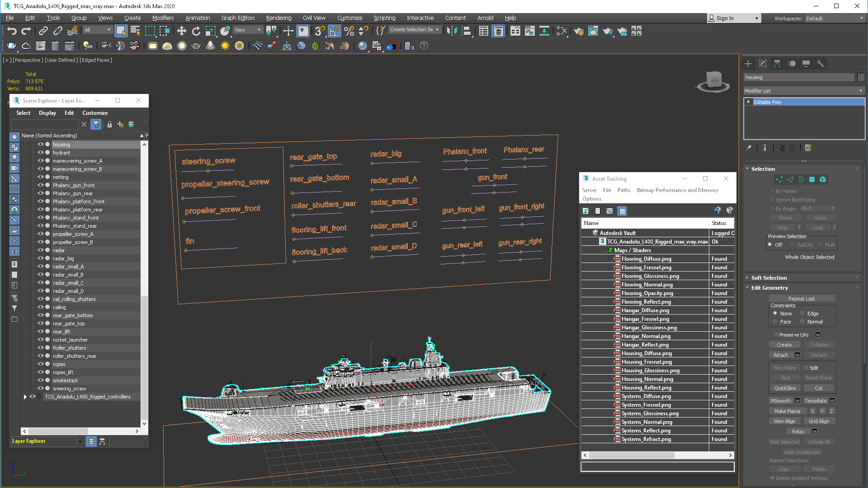This screenshot has height=488, width=868.
Task: Open the Hierarchy panel tab
Action: click(777, 64)
